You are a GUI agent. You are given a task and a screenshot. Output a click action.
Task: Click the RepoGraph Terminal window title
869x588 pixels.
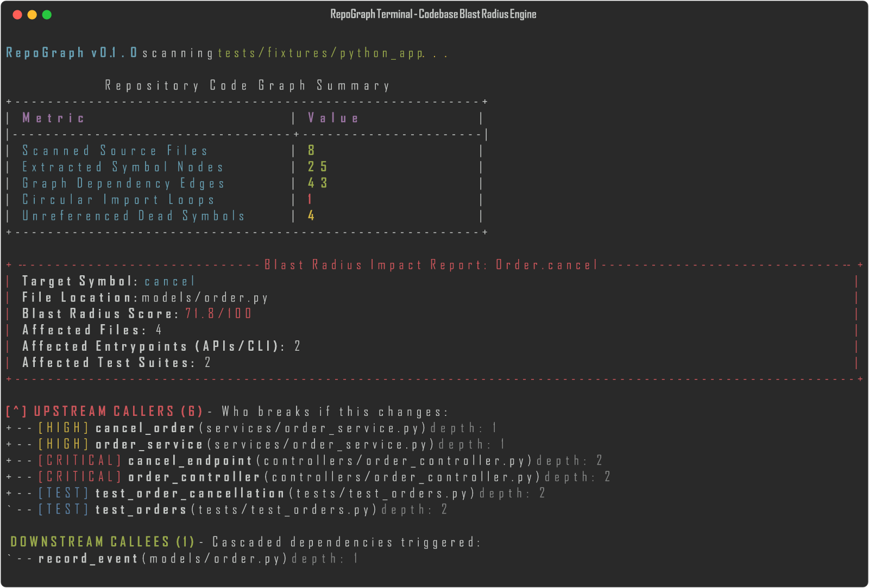(x=433, y=14)
